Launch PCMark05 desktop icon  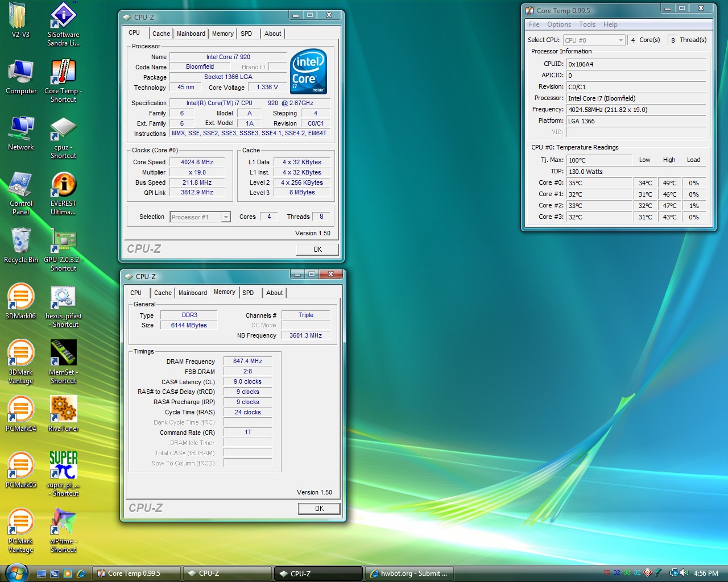point(20,471)
